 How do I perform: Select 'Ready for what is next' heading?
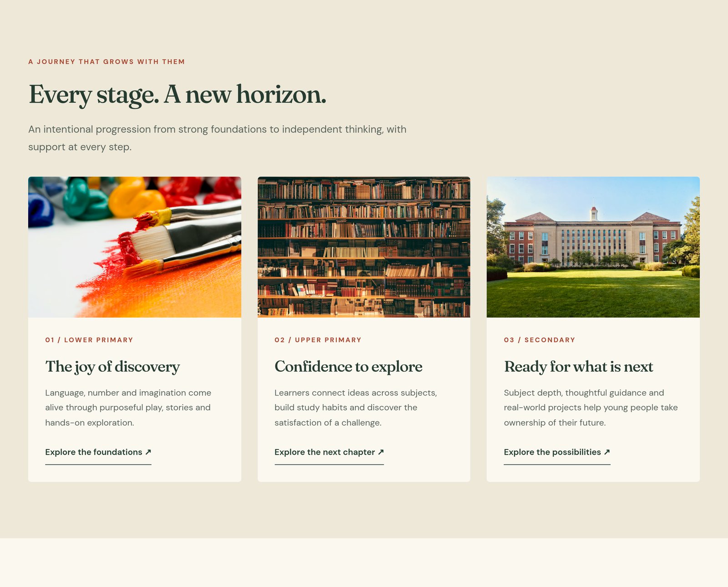(578, 367)
